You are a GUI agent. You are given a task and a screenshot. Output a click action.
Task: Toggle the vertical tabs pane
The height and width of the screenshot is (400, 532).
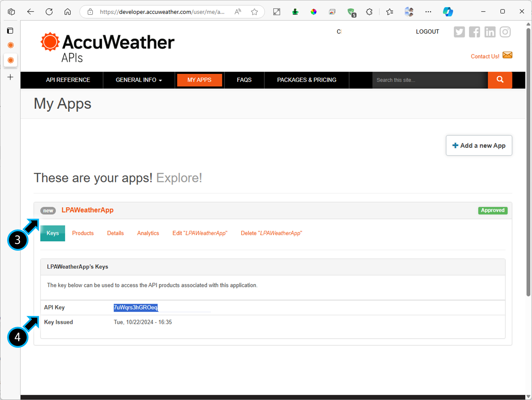(x=10, y=31)
